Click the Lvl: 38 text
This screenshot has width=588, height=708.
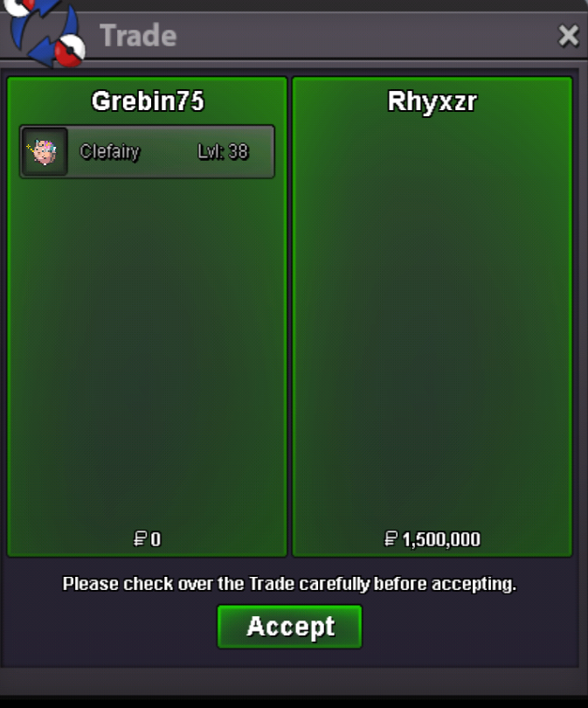coord(223,152)
